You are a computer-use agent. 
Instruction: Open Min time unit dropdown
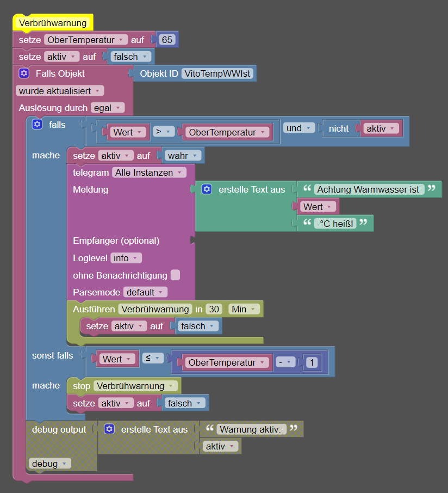click(x=244, y=309)
